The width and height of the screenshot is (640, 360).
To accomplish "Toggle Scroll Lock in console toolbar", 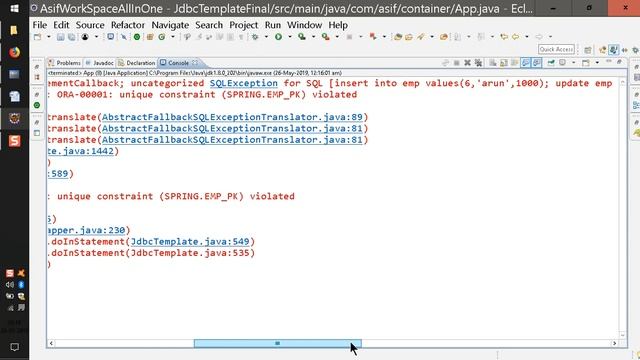I will pos(504,62).
